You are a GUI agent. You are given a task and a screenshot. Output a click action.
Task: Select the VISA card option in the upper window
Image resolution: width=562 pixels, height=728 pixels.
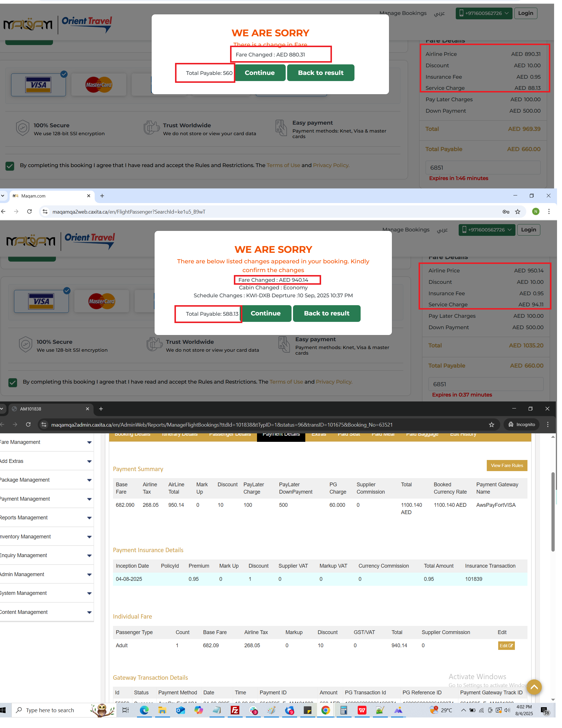(38, 85)
